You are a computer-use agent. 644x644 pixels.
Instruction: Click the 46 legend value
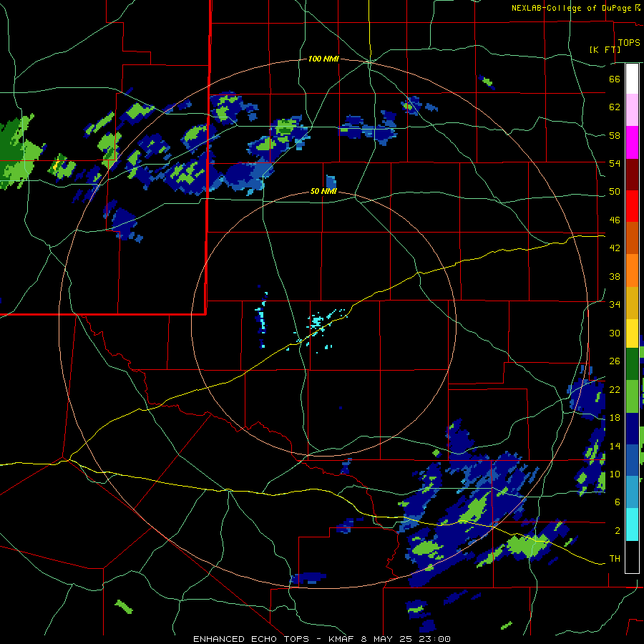pos(615,220)
